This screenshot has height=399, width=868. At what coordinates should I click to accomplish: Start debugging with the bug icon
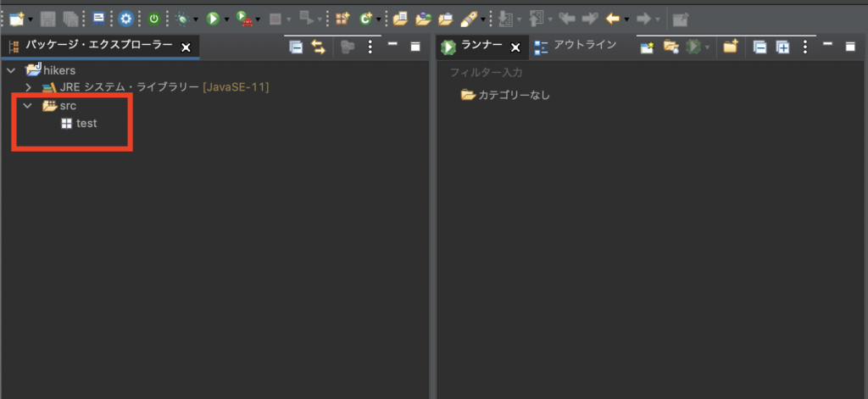pyautogui.click(x=182, y=19)
